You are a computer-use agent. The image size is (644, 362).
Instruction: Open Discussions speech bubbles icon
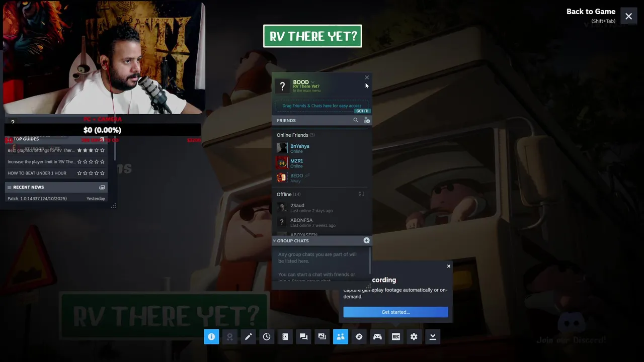point(303,337)
